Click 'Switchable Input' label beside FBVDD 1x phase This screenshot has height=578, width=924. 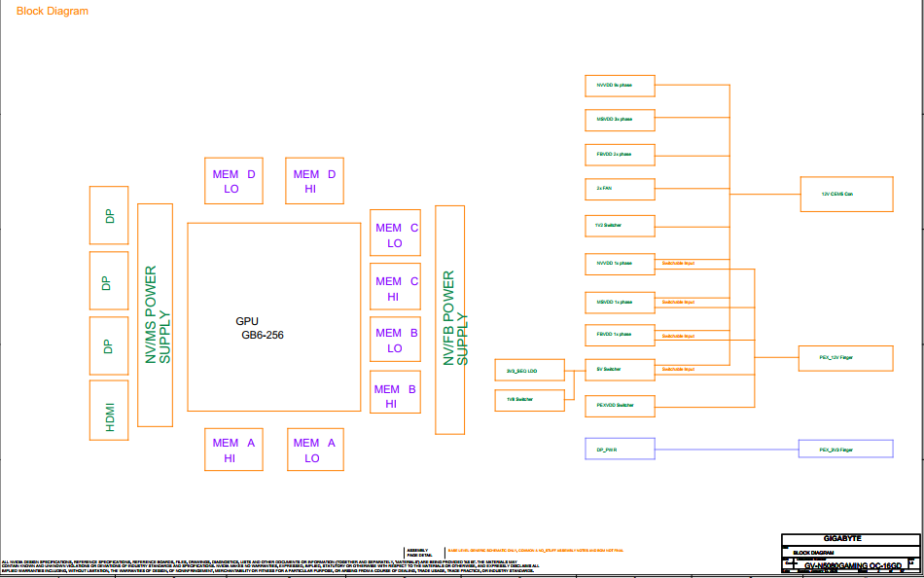(x=678, y=336)
